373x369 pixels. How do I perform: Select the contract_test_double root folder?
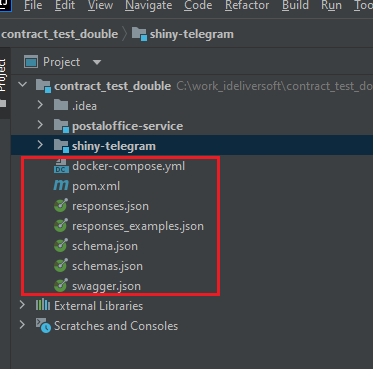pyautogui.click(x=113, y=86)
